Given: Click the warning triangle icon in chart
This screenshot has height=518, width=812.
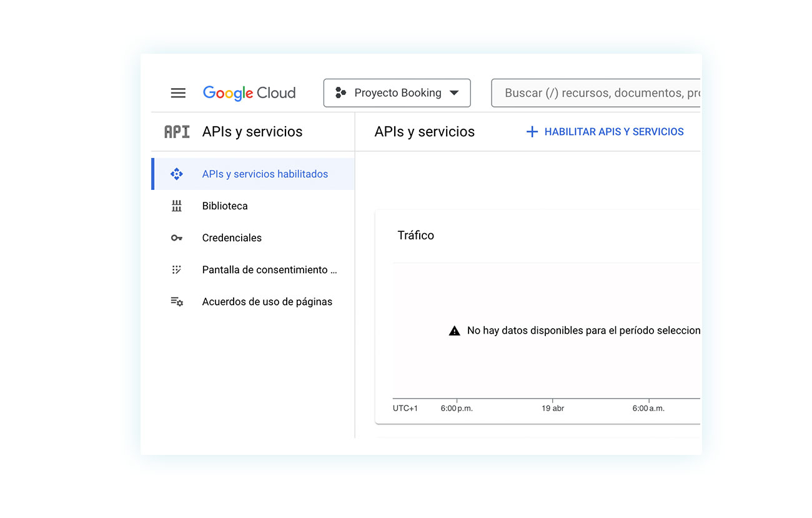Looking at the screenshot, I should tap(455, 331).
